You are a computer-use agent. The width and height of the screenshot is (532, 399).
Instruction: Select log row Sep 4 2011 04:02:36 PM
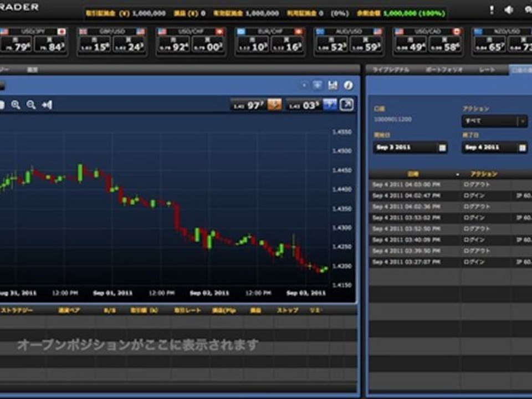[451, 207]
